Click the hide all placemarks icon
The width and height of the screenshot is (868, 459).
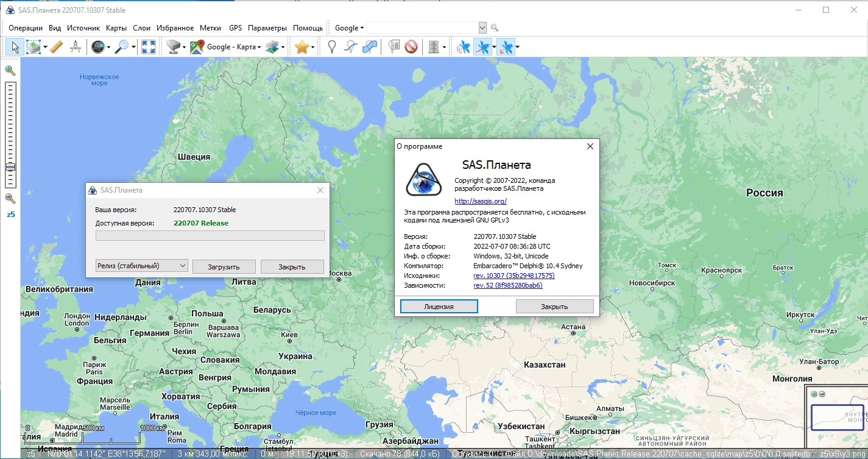(x=411, y=47)
